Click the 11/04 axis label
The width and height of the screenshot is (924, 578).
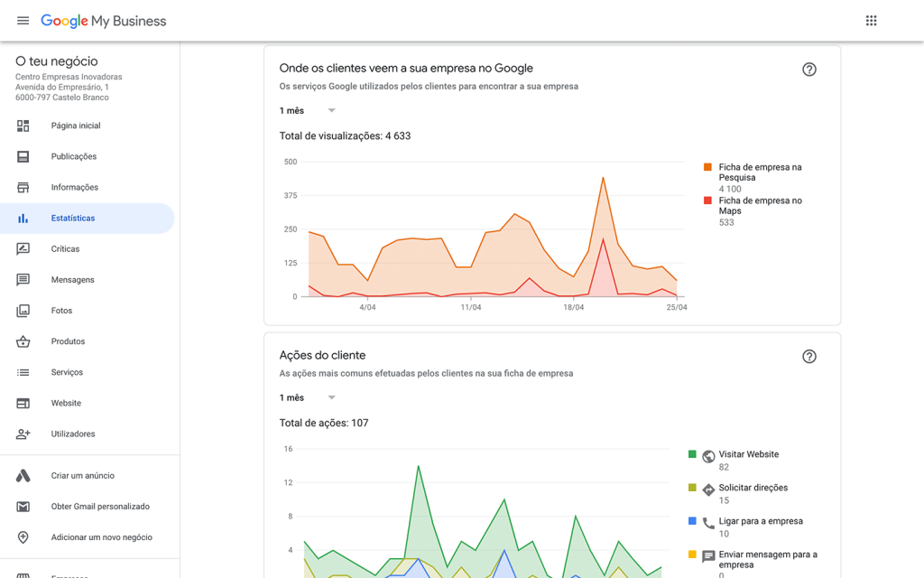click(471, 307)
